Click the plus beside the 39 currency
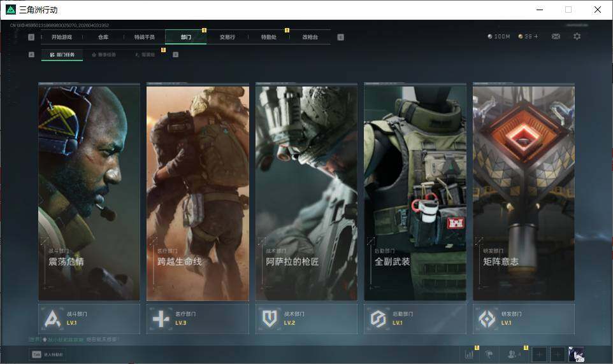The height and width of the screenshot is (364, 613). pos(536,37)
